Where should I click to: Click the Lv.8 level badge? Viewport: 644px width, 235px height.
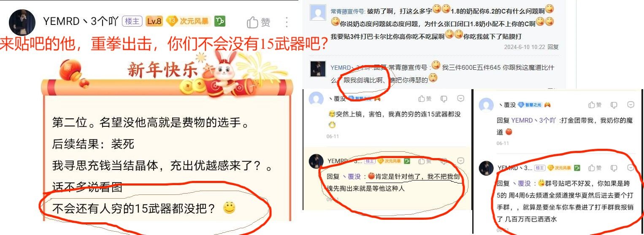[x=154, y=21]
